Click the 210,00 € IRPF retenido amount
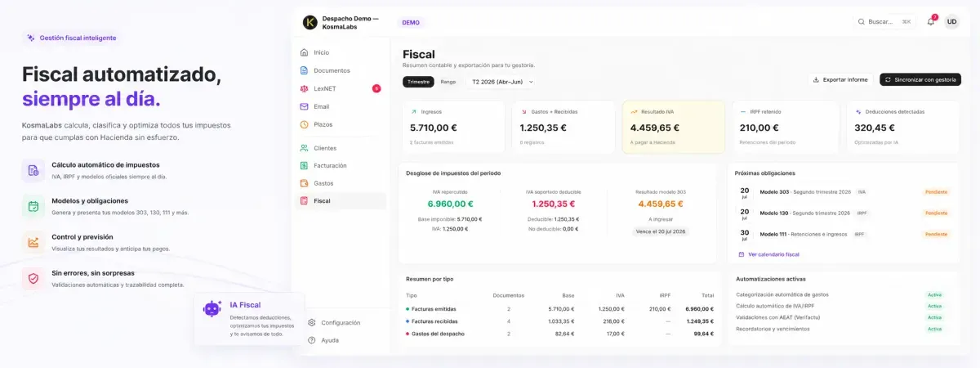Screen dimensions: 980x368 759,128
